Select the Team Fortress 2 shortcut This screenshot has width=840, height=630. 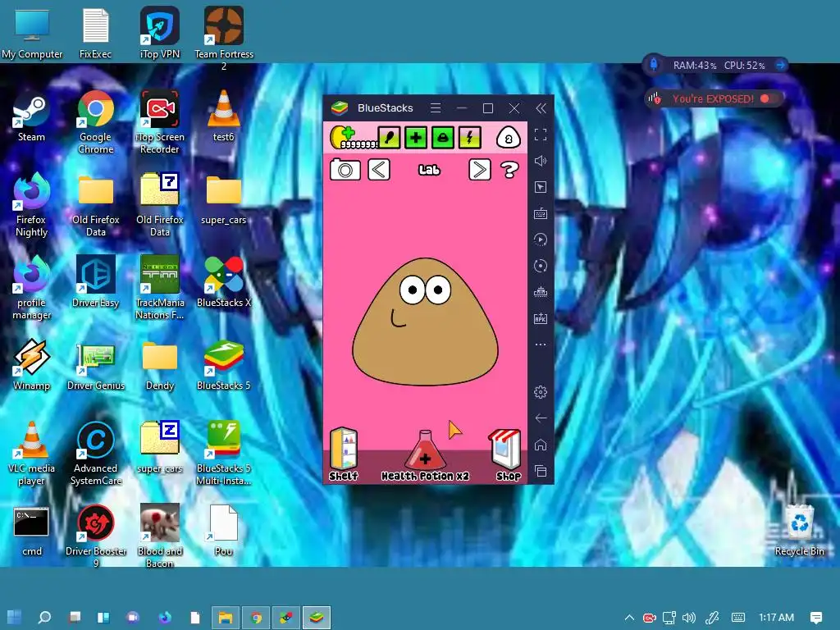tap(224, 39)
